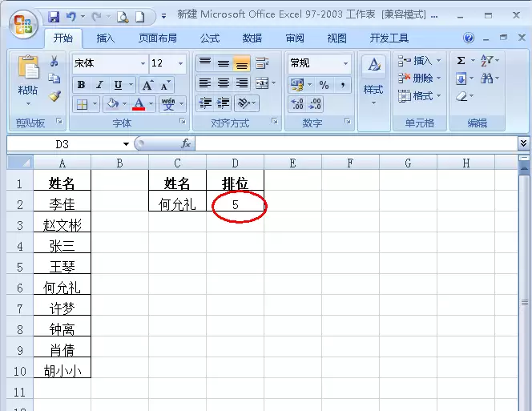Click the red font color button
The height and width of the screenshot is (411, 532).
(139, 103)
